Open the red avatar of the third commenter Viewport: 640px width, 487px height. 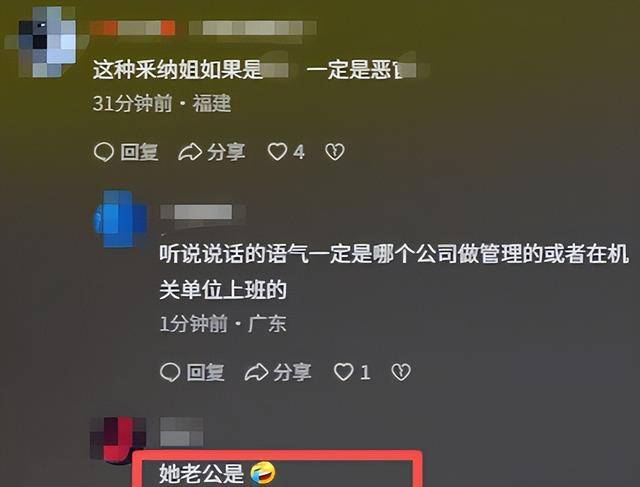tap(118, 440)
